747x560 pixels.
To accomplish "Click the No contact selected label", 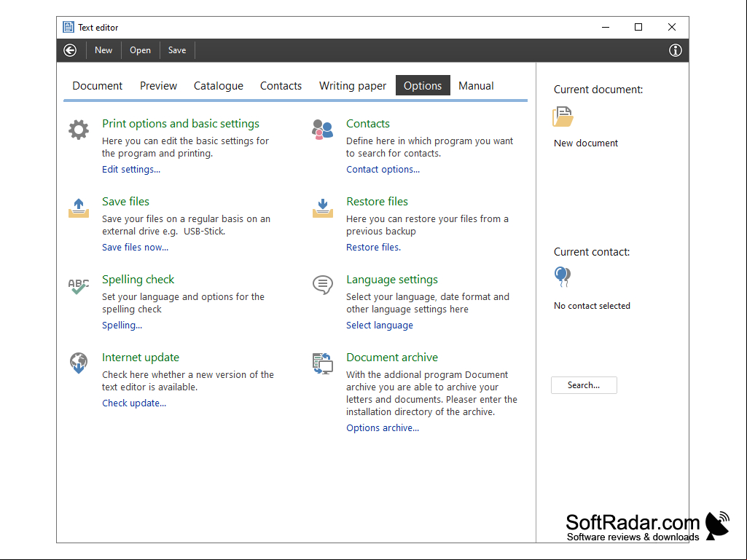I will pyautogui.click(x=592, y=306).
